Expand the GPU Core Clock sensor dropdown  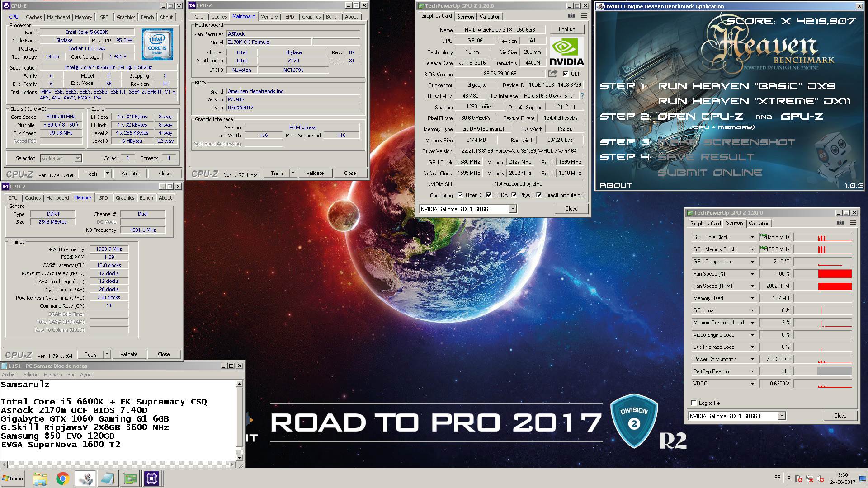[x=752, y=237]
